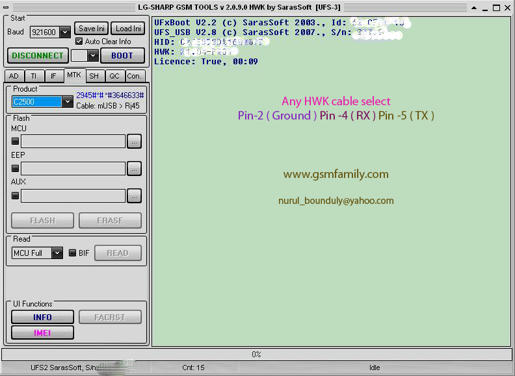Switch to the TI tab
The height and width of the screenshot is (376, 515).
(x=34, y=76)
